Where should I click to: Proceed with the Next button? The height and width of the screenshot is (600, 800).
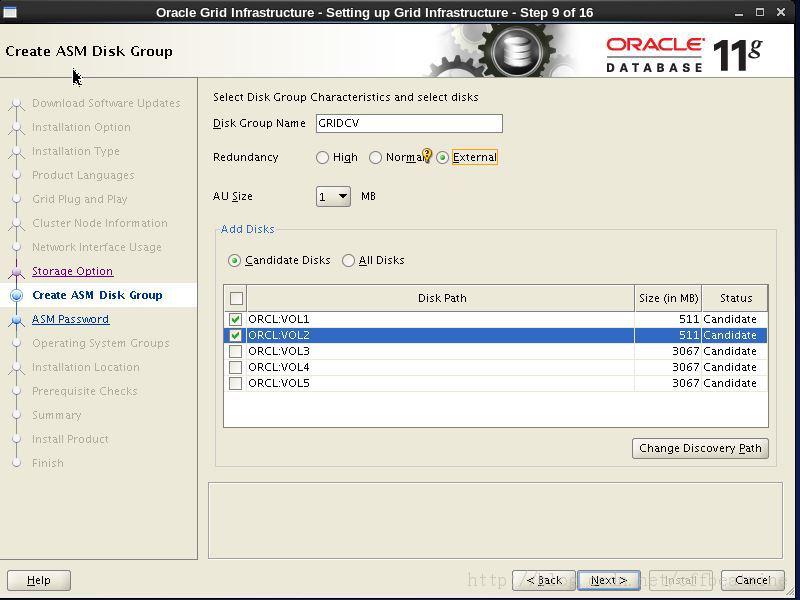pyautogui.click(x=609, y=580)
